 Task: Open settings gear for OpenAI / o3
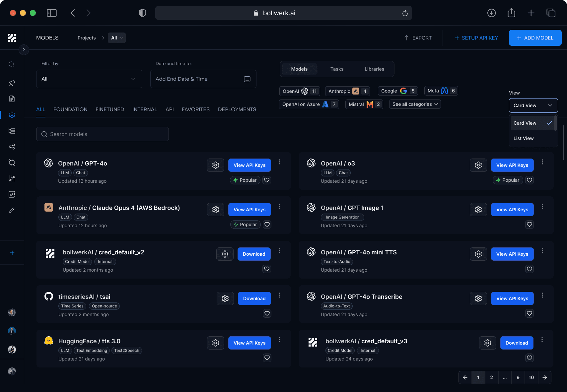point(478,165)
